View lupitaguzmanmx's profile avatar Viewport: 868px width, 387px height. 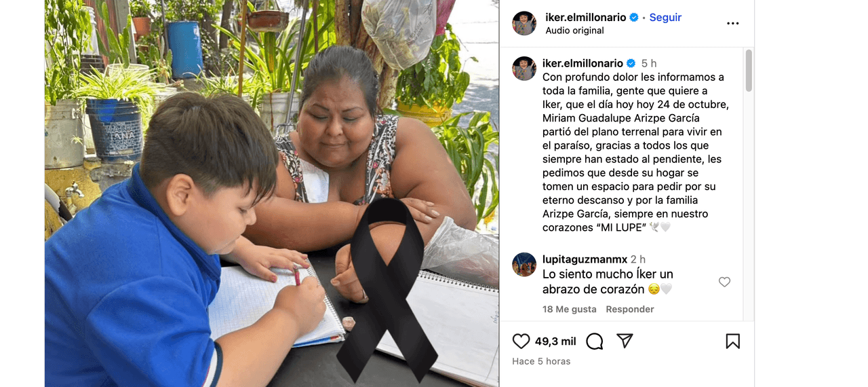pyautogui.click(x=524, y=264)
